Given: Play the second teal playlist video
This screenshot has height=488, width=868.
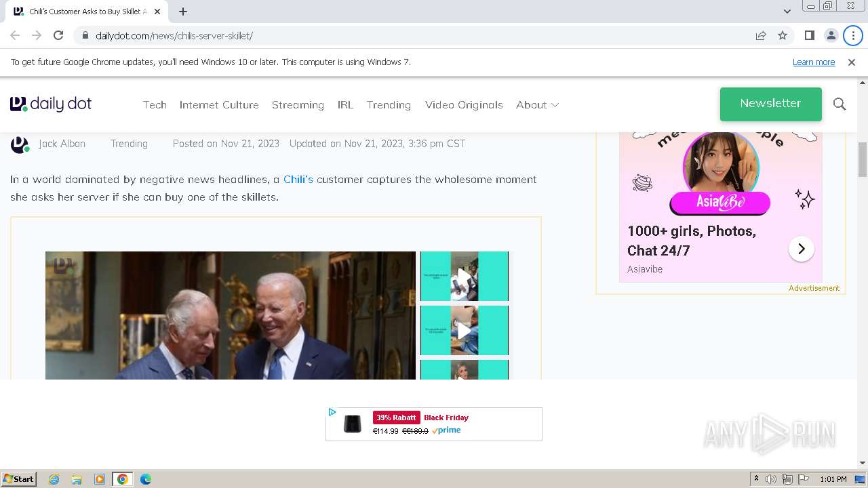Looking at the screenshot, I should tap(464, 330).
